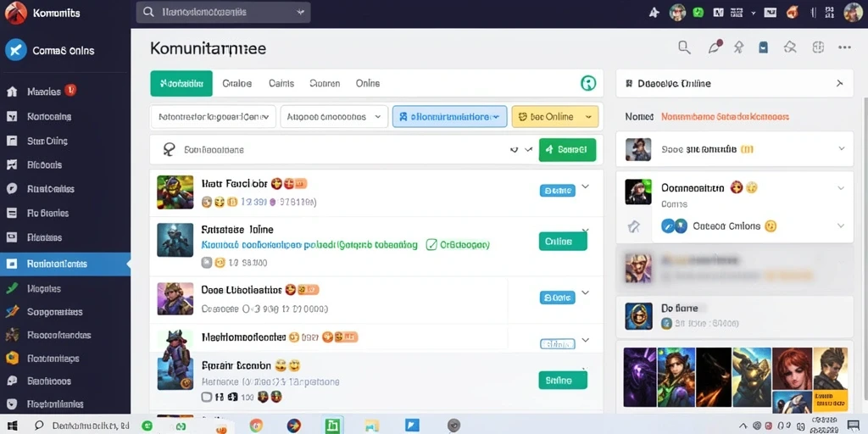Expand the Oomneoaitren card chevron

(841, 188)
